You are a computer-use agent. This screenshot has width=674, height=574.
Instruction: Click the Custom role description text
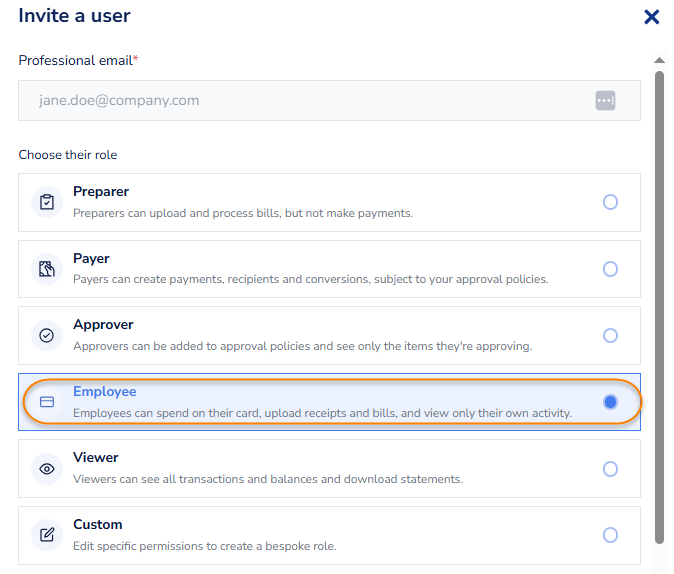pos(204,546)
